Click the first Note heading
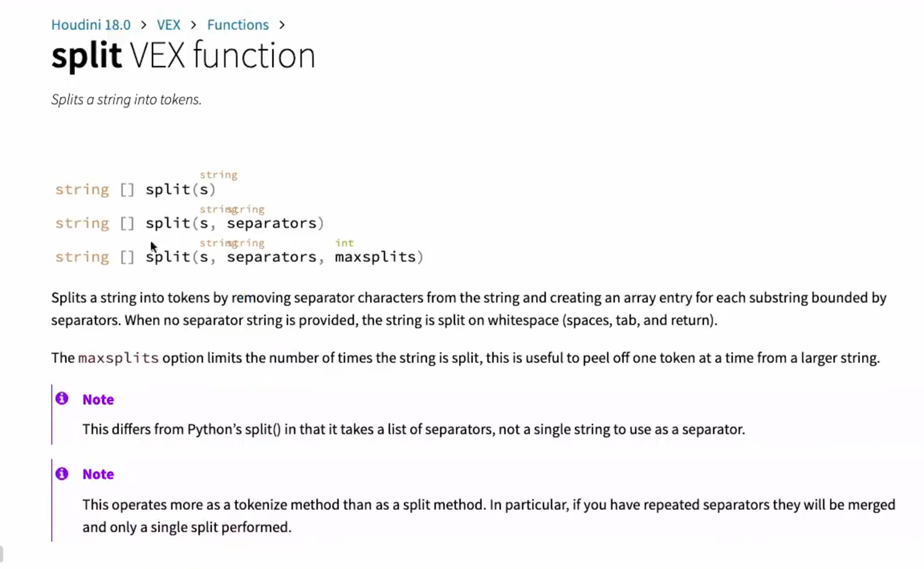Viewport: 924px width, 569px height. coord(98,400)
